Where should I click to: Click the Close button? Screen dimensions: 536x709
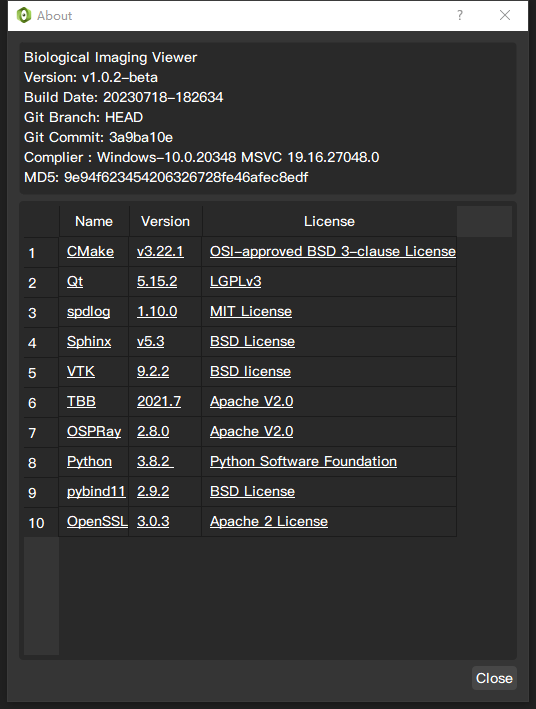pyautogui.click(x=494, y=678)
